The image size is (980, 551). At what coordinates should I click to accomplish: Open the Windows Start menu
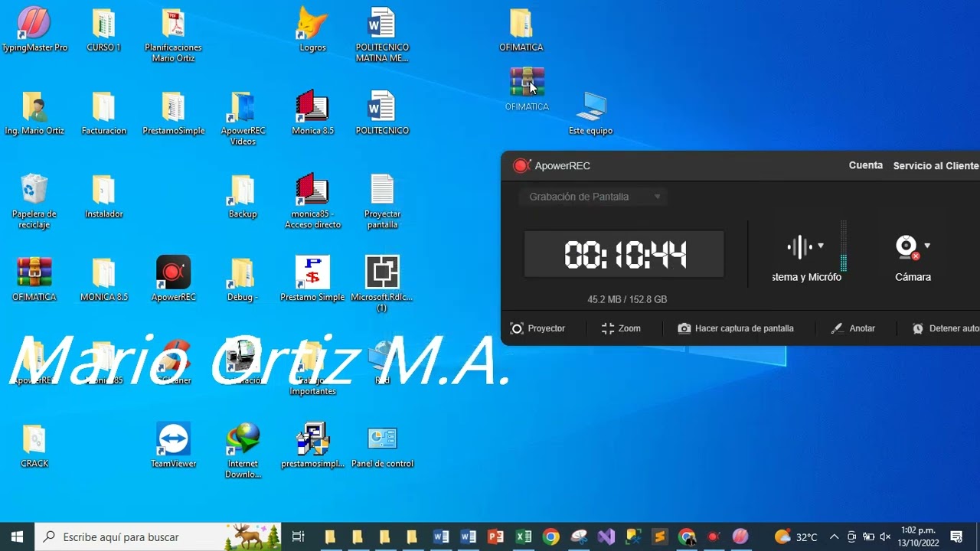(18, 536)
